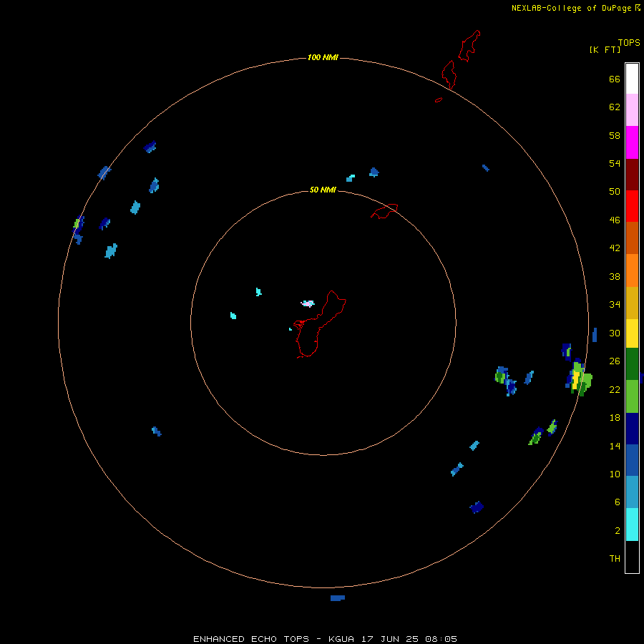The image size is (644, 644).
Task: Select the bright orange legend swatch
Action: click(x=632, y=270)
